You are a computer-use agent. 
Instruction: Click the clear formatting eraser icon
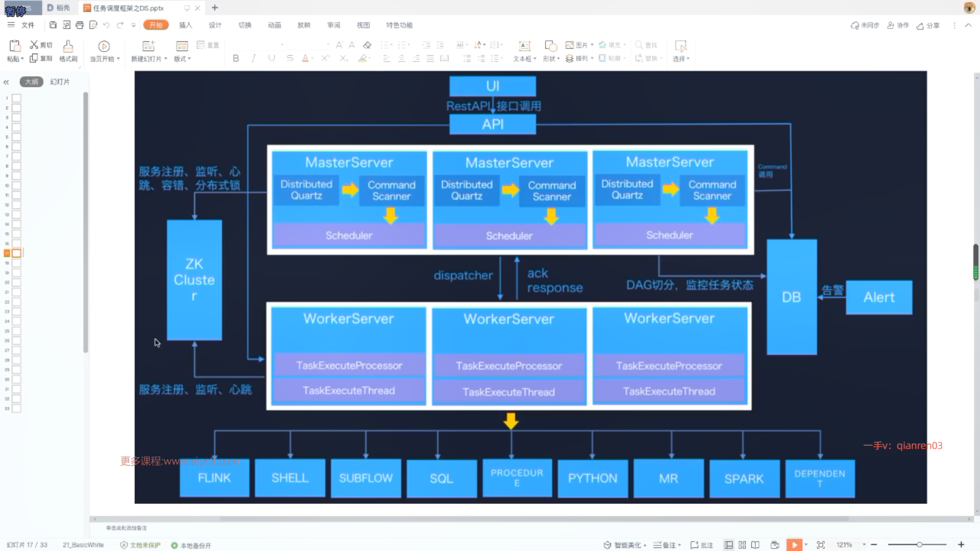[367, 45]
